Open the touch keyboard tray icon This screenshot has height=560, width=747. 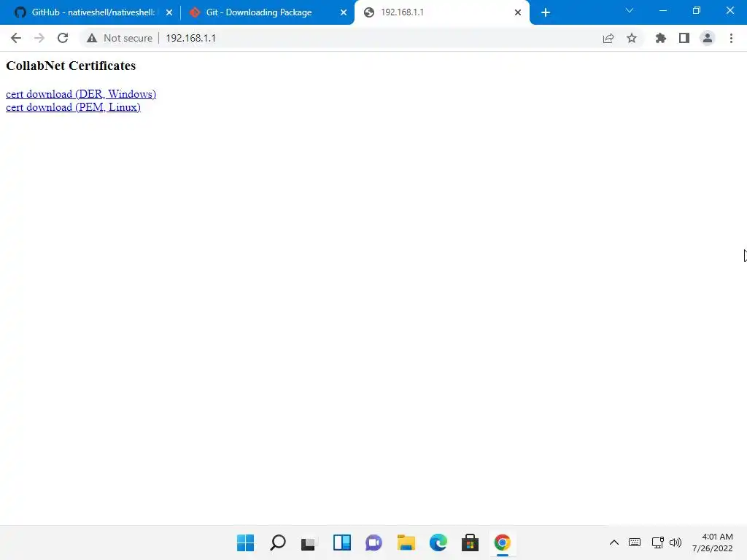[635, 542]
